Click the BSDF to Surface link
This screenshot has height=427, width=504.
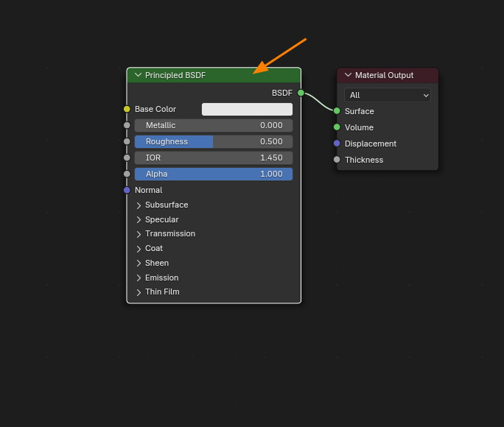point(319,102)
